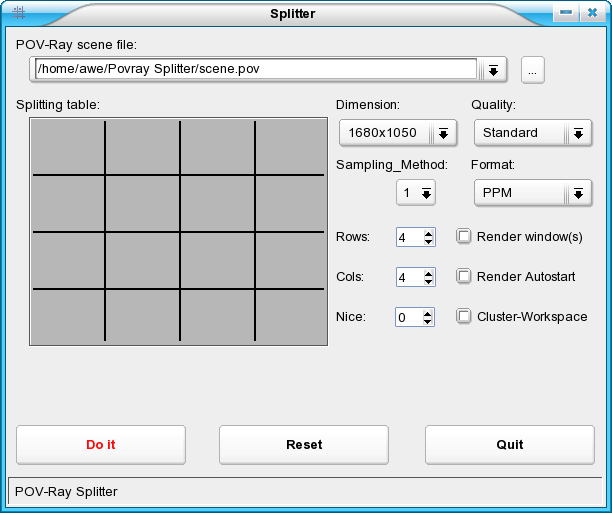This screenshot has height=513, width=612.
Task: Expand the Quality Standard dropdown
Action: [x=531, y=133]
